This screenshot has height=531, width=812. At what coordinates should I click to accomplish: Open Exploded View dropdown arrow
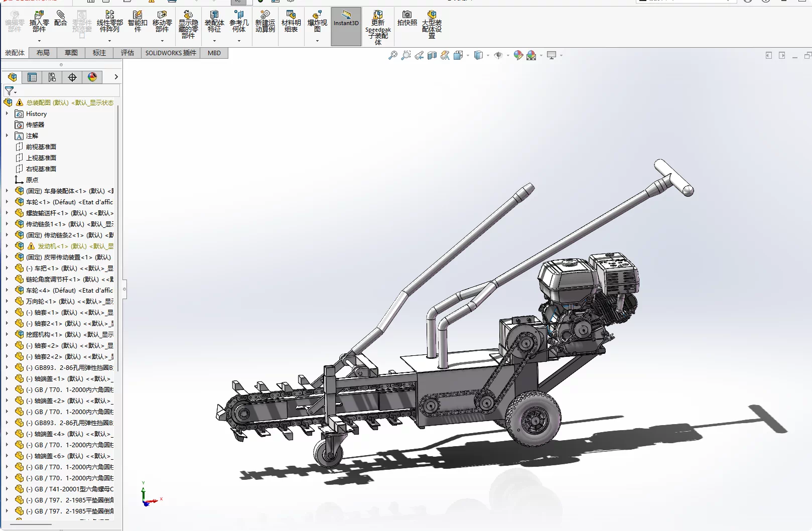(x=317, y=41)
